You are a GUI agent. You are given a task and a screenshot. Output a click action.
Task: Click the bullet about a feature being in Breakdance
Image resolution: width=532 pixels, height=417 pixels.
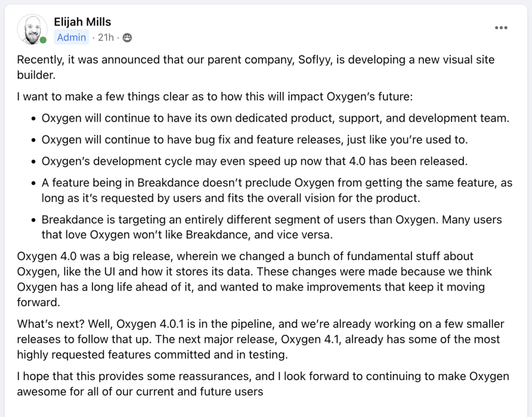pyautogui.click(x=277, y=190)
